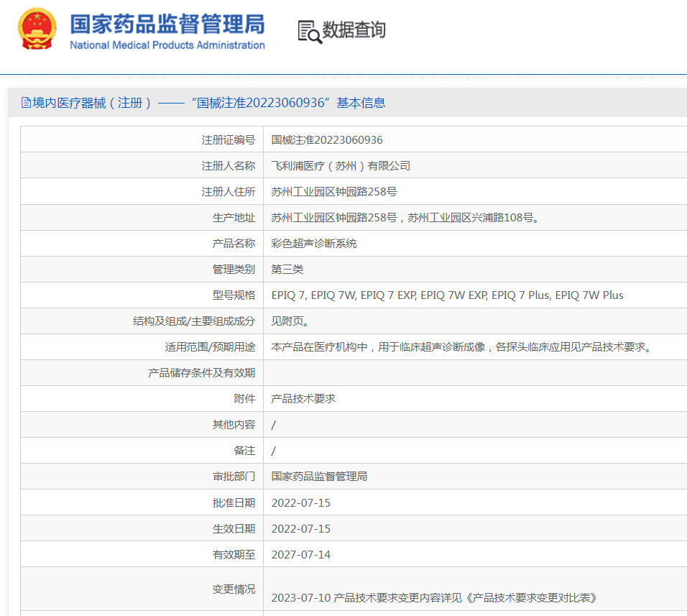Click the national emblem logo

pos(37,29)
